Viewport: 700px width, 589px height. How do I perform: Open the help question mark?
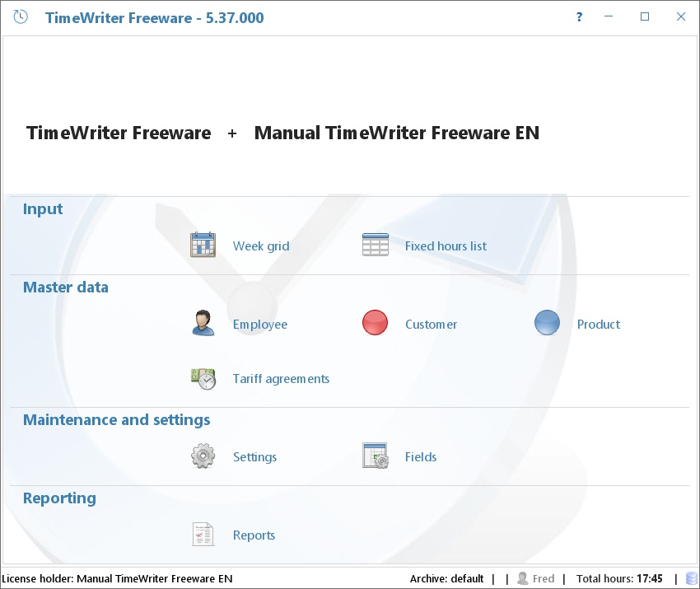click(578, 16)
